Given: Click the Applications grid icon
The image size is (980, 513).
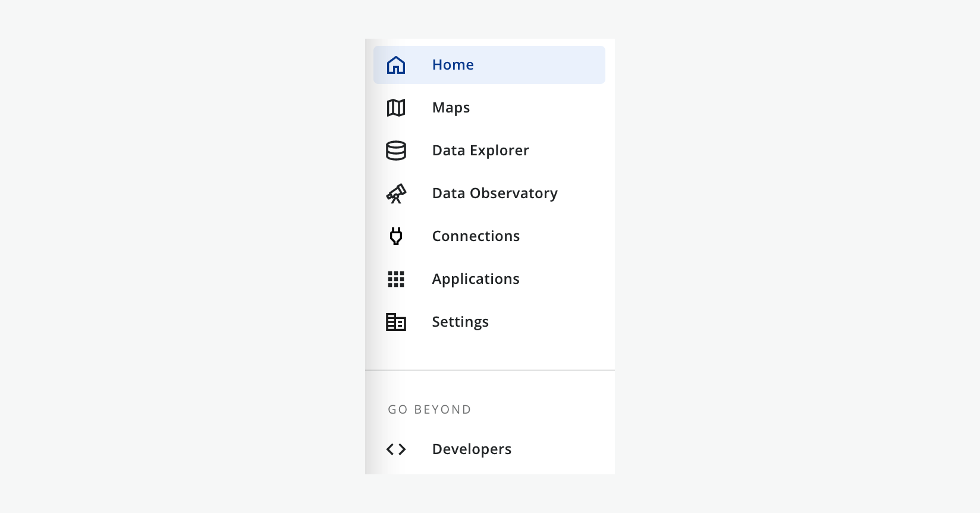Looking at the screenshot, I should point(396,279).
